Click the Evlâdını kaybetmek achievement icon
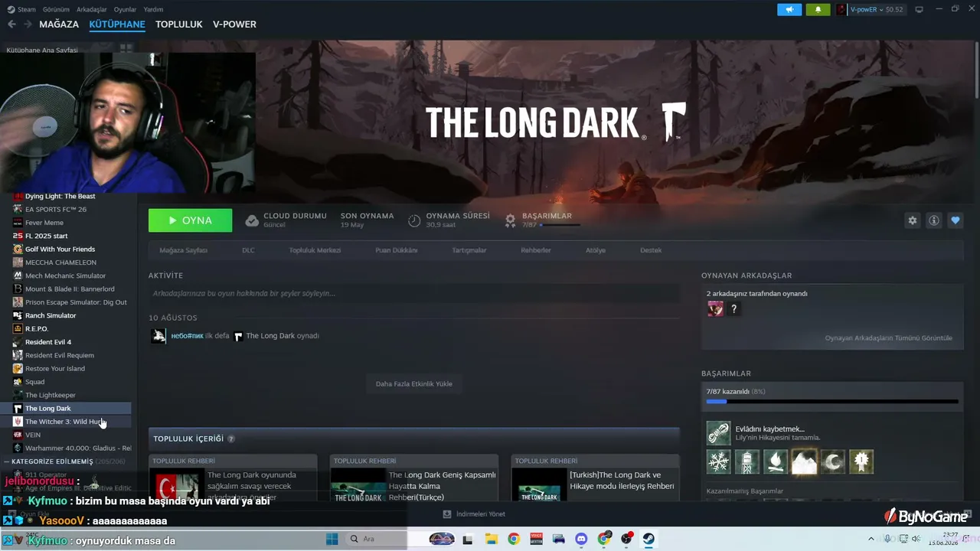Image resolution: width=980 pixels, height=551 pixels. (x=718, y=433)
